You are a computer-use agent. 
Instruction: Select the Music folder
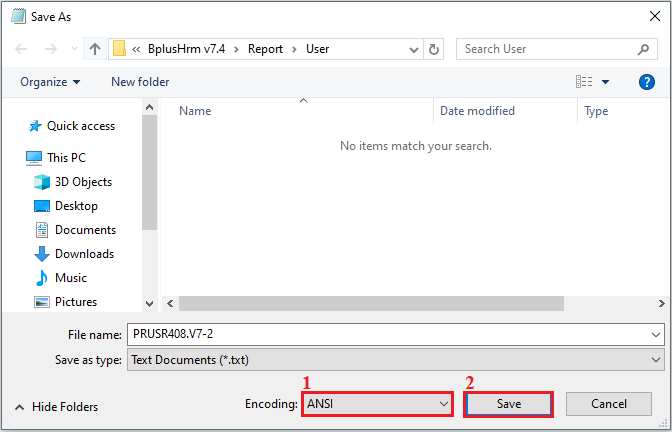pyautogui.click(x=70, y=278)
